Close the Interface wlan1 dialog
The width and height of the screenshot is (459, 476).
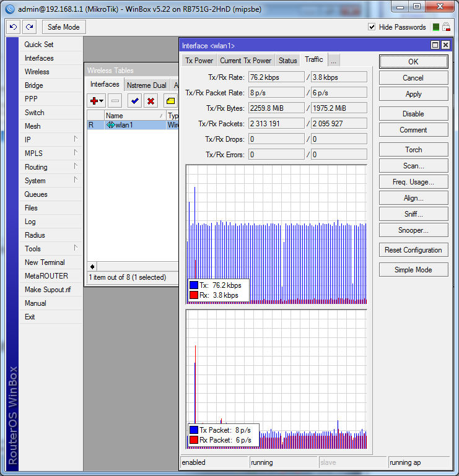[445, 45]
